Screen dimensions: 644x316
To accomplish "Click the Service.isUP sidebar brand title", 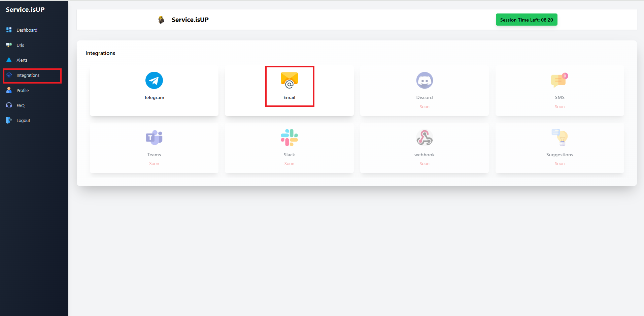I will [25, 9].
